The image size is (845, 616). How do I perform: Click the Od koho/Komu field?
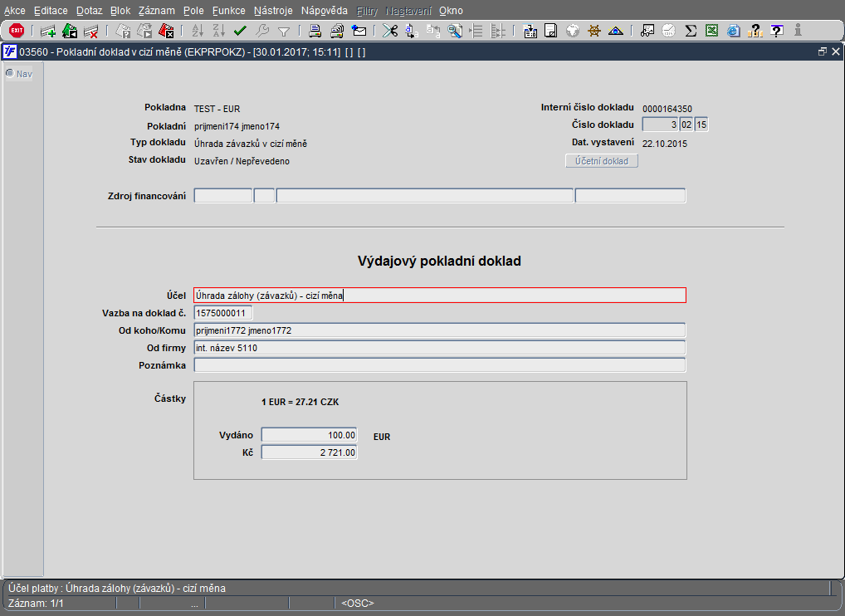[x=440, y=330]
